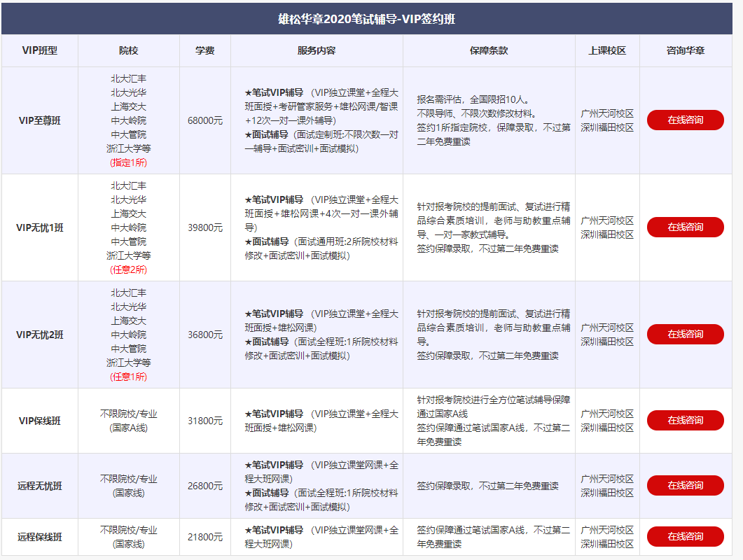Click the red (任意1所) note
This screenshot has height=560, width=743.
point(128,377)
